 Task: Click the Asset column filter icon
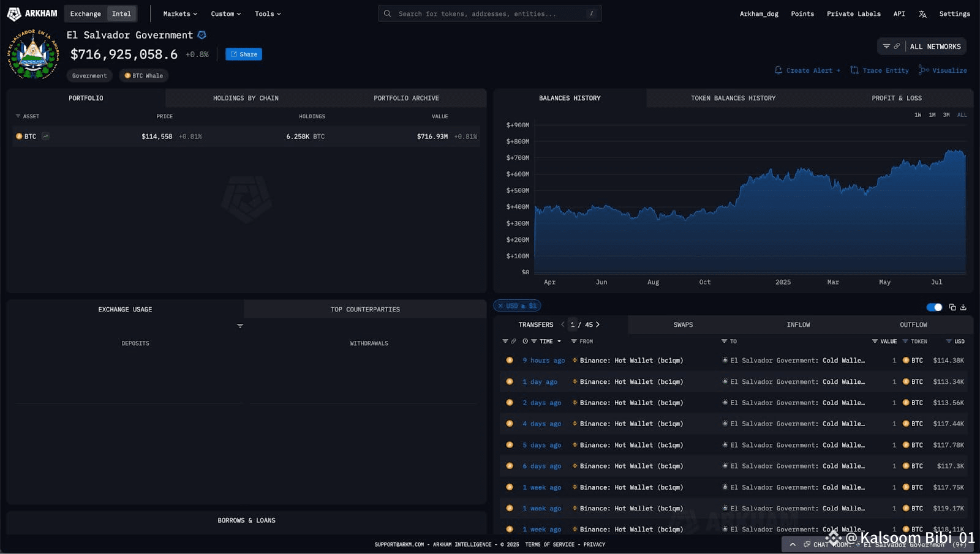(x=18, y=116)
